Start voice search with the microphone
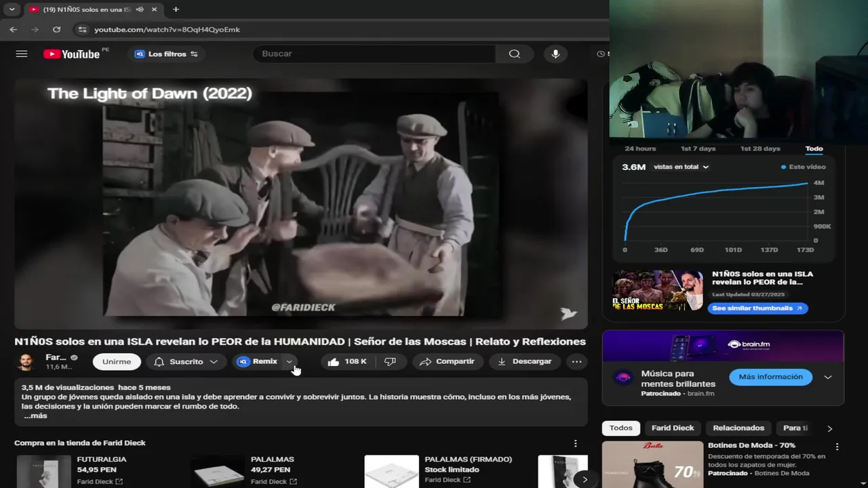This screenshot has height=488, width=868. pyautogui.click(x=555, y=54)
